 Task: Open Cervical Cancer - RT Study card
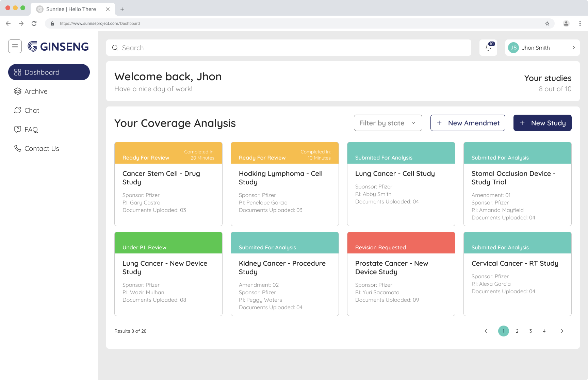[518, 274]
